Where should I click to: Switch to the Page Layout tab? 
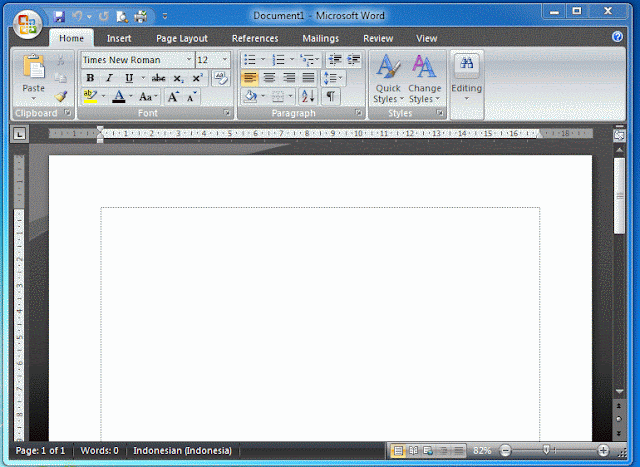click(182, 38)
